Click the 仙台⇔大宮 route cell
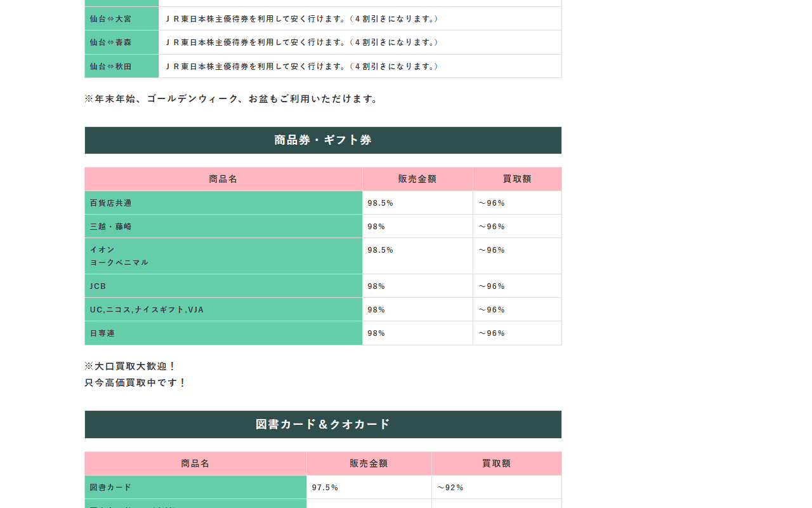Screen dimensions: 812x508 click(x=122, y=18)
